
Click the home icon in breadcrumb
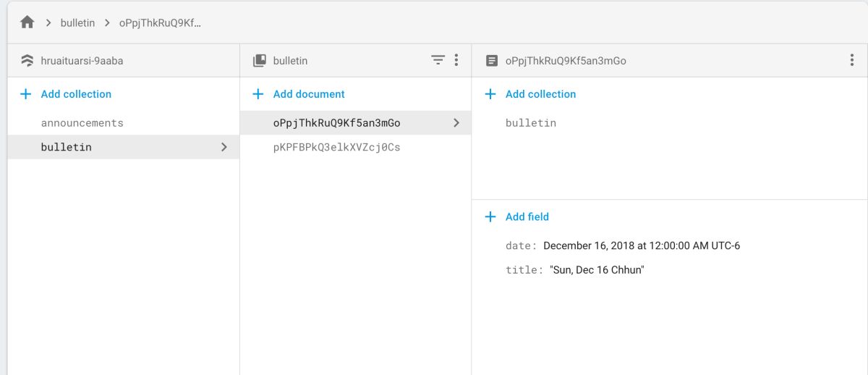coord(27,22)
